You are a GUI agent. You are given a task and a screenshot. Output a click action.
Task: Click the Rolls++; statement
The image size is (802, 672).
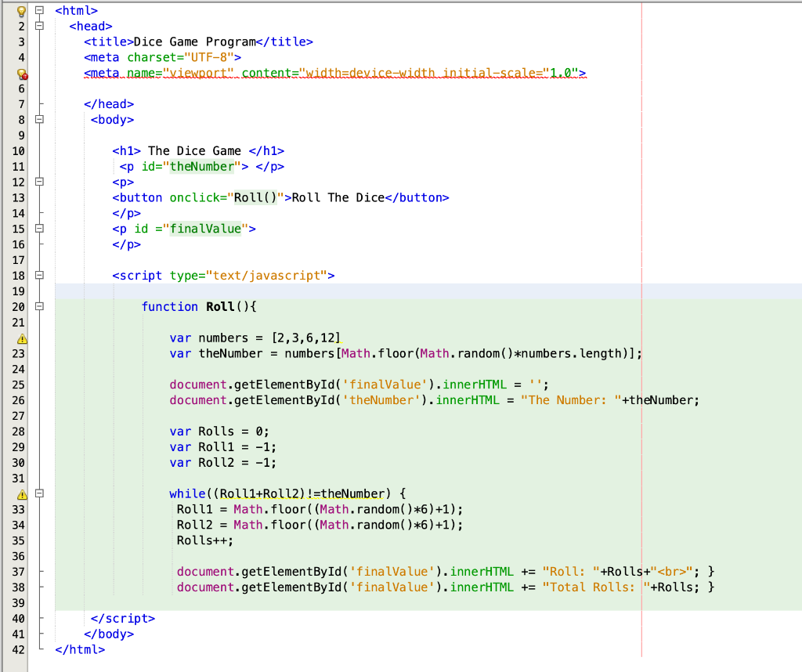(x=205, y=541)
